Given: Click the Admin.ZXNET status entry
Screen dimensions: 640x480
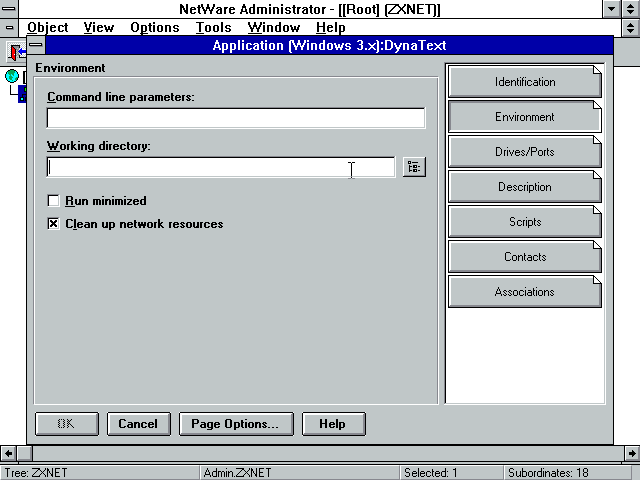Looking at the screenshot, I should (x=237, y=473).
